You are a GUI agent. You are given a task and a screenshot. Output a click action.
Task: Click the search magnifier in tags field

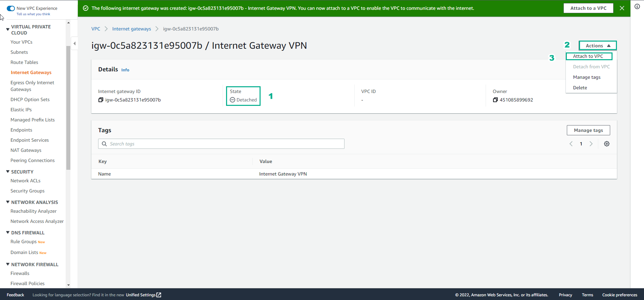tap(104, 144)
